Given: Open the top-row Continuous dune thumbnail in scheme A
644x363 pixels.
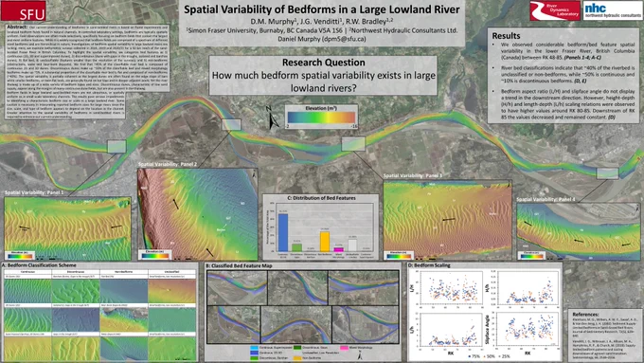Looking at the screenshot, I should (27, 292).
